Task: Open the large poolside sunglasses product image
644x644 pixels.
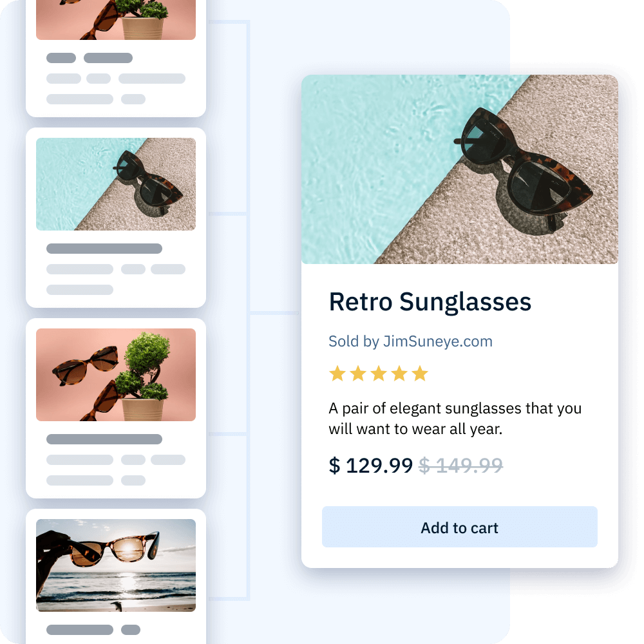Action: pos(460,169)
